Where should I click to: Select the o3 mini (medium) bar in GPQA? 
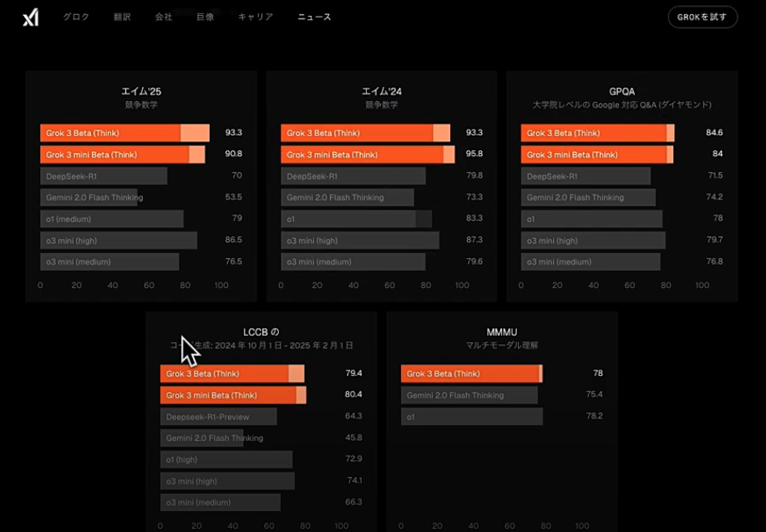591,262
